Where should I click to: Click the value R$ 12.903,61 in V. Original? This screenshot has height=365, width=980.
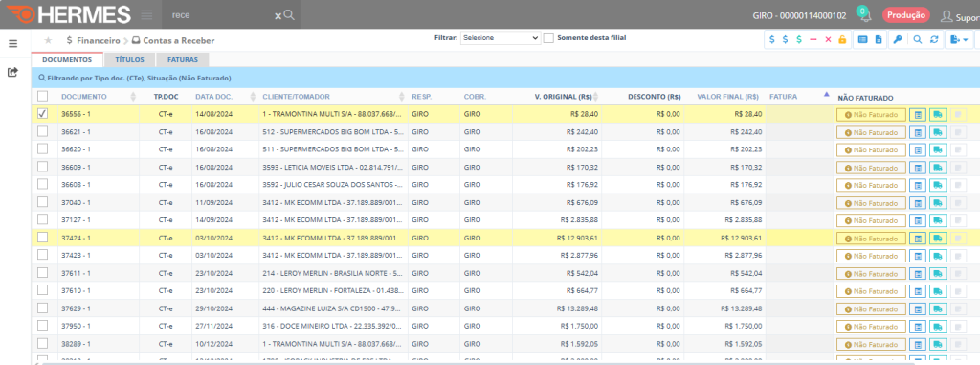(576, 239)
